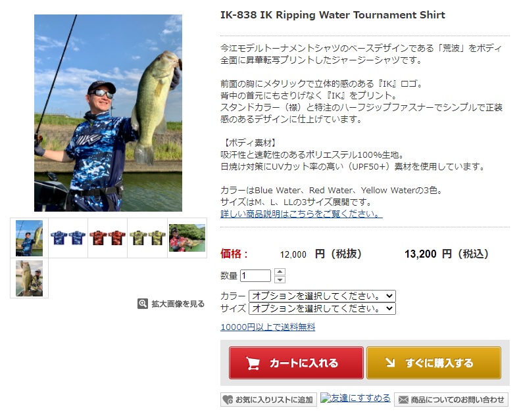This screenshot has height=420, width=519.
Task: Open the サイズ option dropdown
Action: [x=322, y=308]
